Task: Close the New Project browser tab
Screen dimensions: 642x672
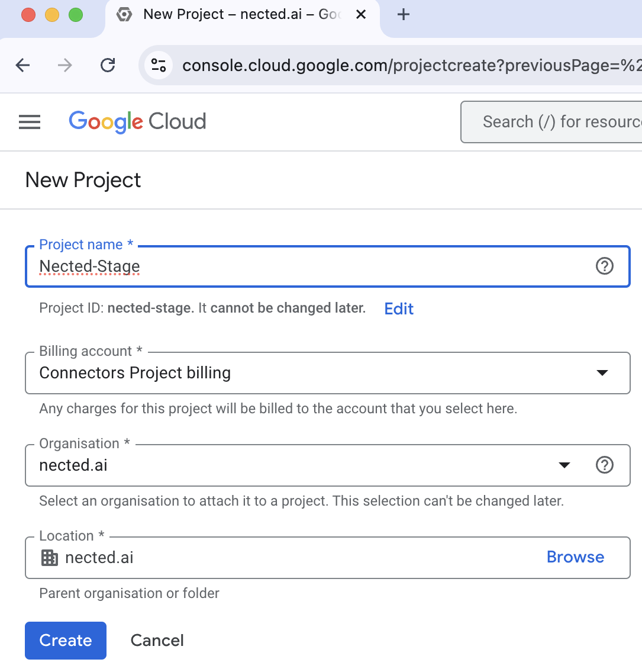Action: [x=361, y=15]
